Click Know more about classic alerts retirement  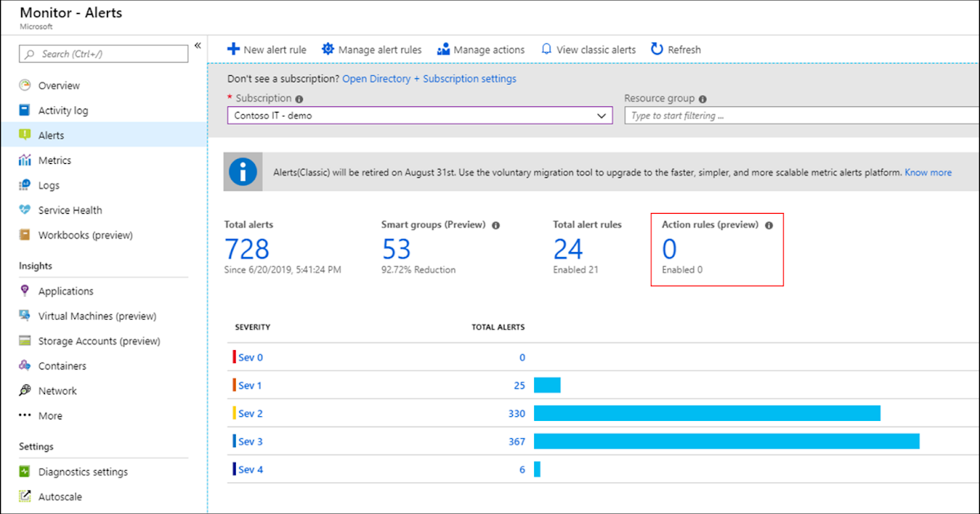click(930, 172)
